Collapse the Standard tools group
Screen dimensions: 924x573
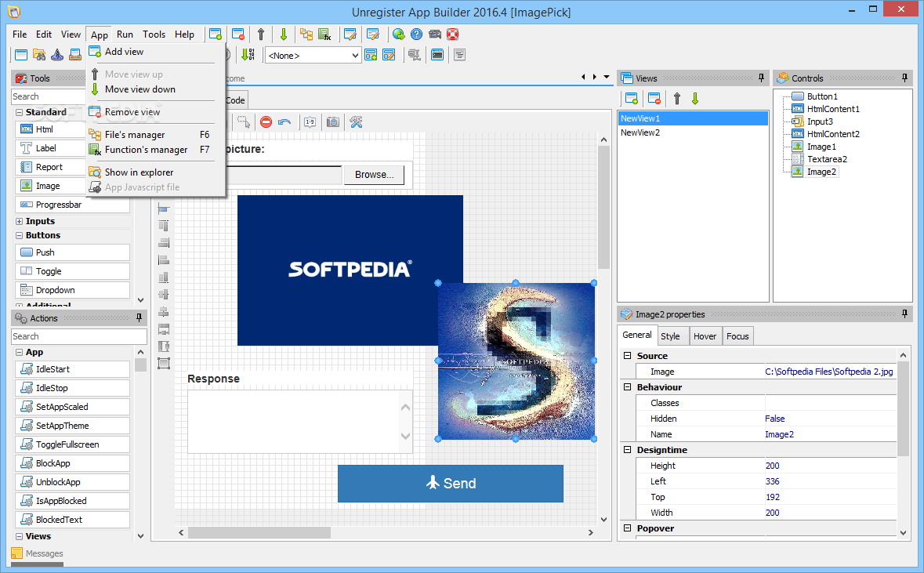(20, 112)
